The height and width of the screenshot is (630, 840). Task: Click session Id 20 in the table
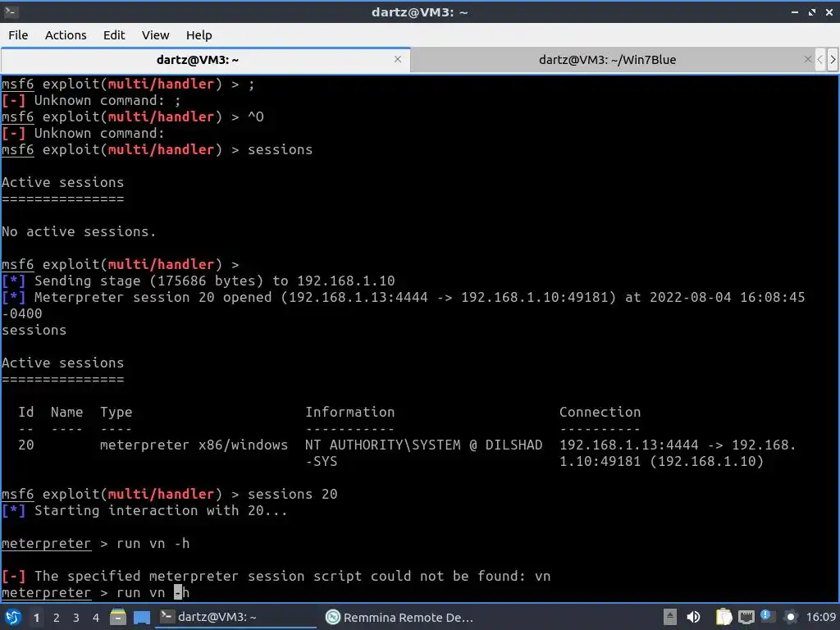[25, 445]
